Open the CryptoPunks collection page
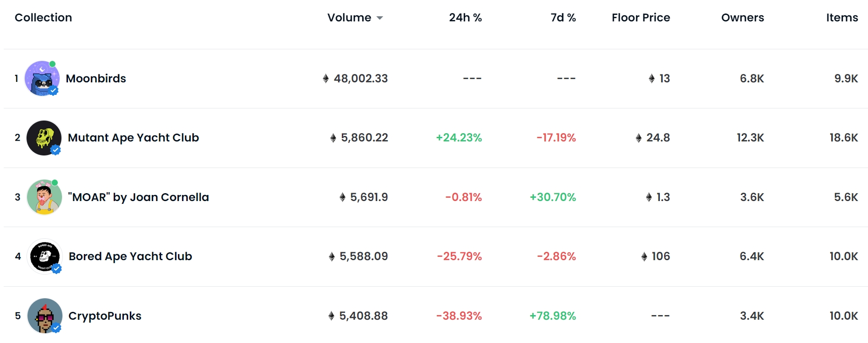868x343 pixels. [x=105, y=316]
